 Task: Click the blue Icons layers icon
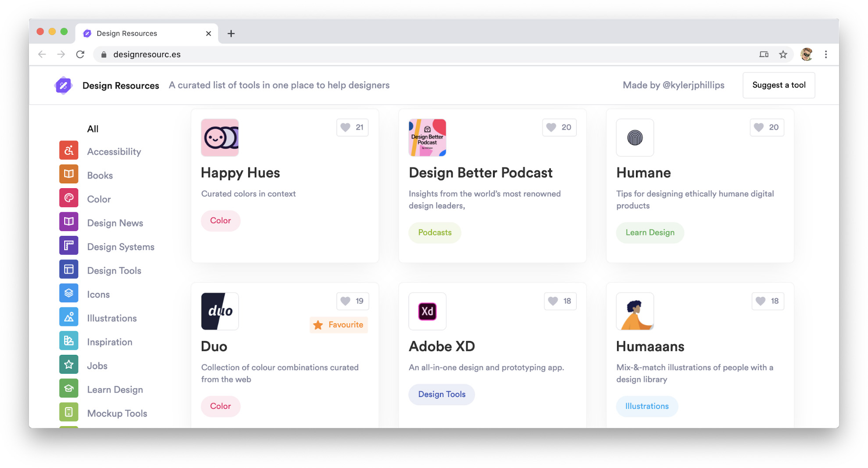click(x=69, y=293)
